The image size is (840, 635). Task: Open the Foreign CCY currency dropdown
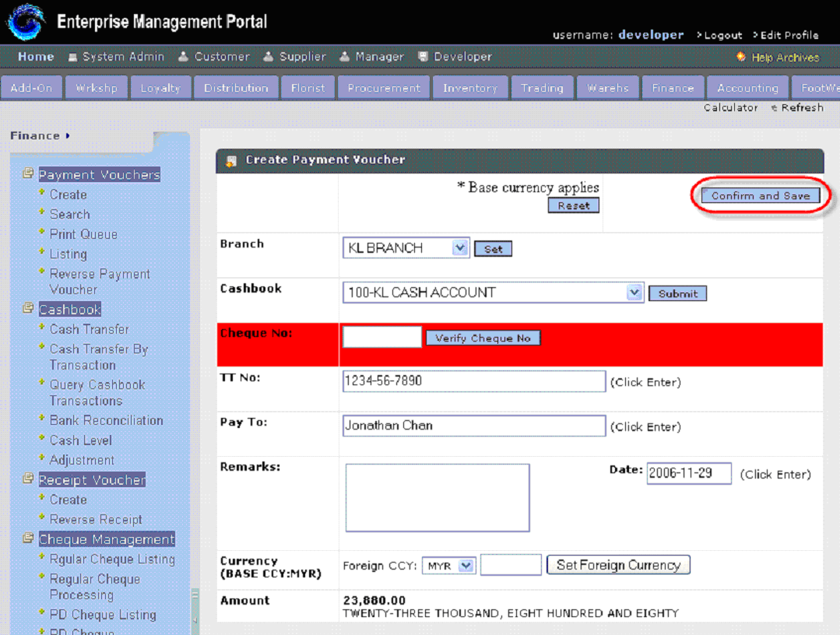click(x=466, y=566)
